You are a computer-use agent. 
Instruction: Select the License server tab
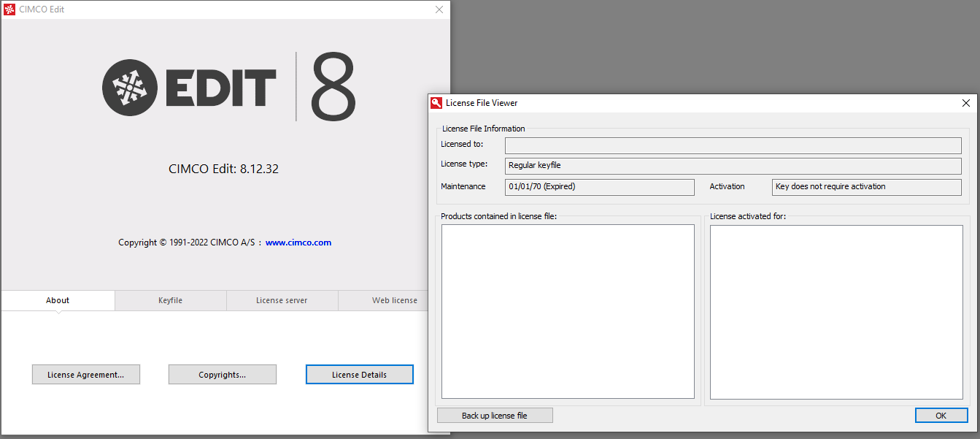click(x=282, y=300)
